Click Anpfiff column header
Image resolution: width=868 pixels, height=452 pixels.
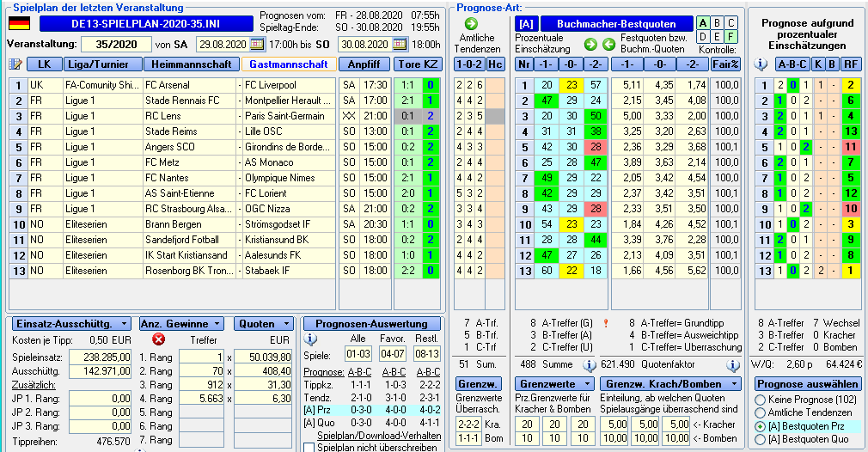point(364,64)
